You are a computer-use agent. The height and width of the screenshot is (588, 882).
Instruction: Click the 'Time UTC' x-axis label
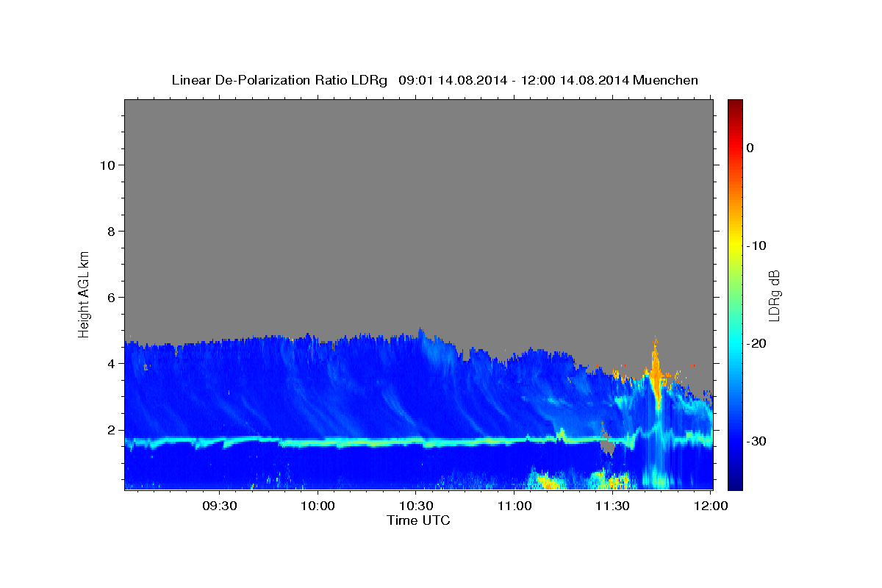click(418, 520)
